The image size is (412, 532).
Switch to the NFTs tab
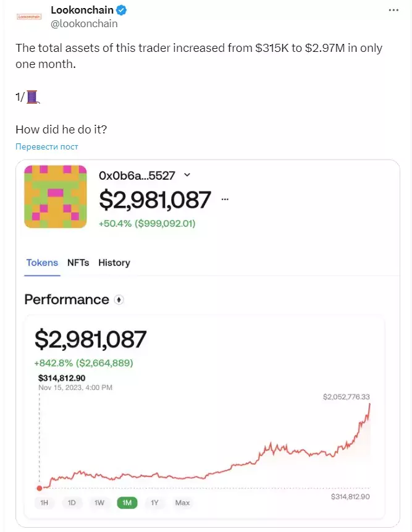coord(78,263)
